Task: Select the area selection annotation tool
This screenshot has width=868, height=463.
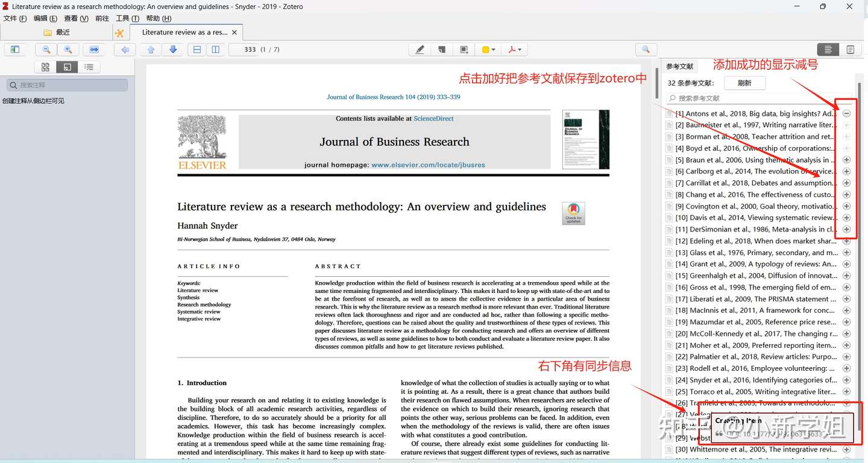Action: (464, 49)
